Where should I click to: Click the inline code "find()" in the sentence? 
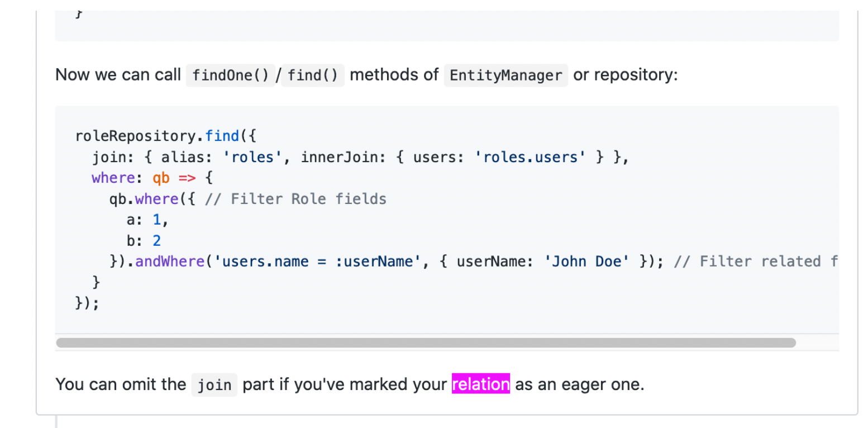(x=313, y=75)
